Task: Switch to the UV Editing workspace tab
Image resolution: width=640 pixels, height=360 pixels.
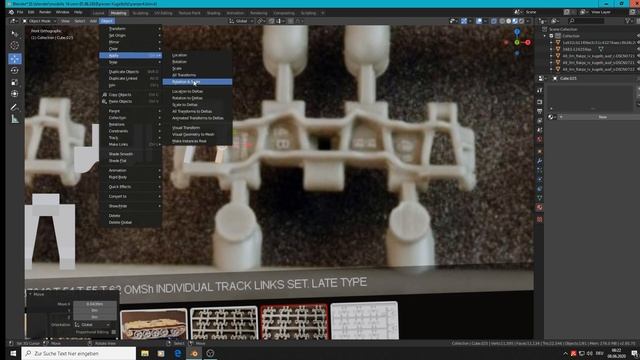Action: coord(163,13)
